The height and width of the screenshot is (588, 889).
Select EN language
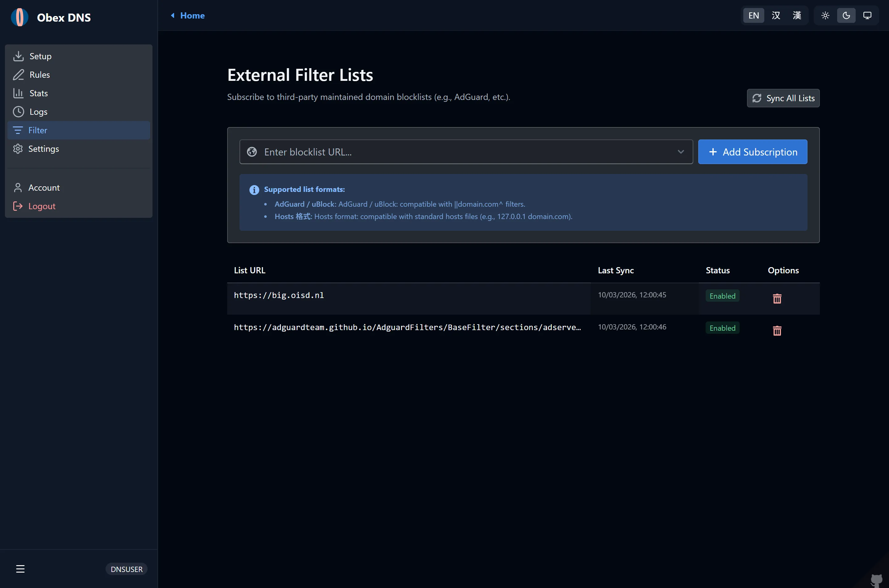(x=753, y=15)
